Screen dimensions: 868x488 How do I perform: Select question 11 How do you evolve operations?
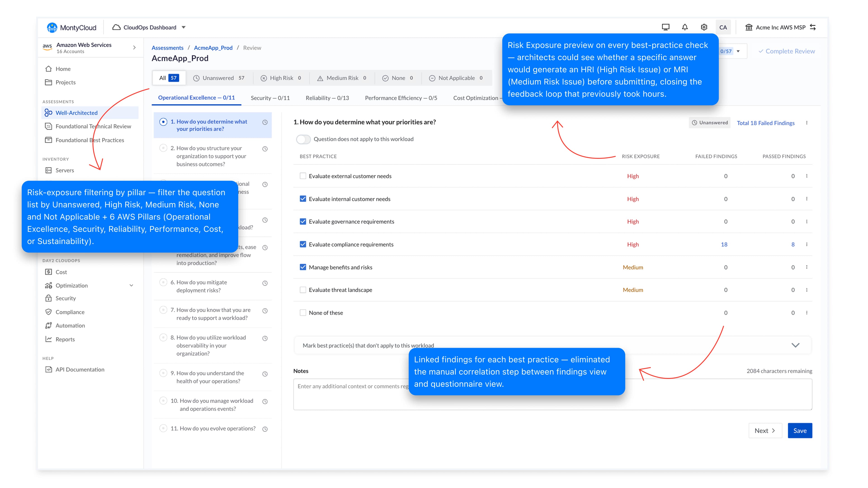(x=213, y=428)
